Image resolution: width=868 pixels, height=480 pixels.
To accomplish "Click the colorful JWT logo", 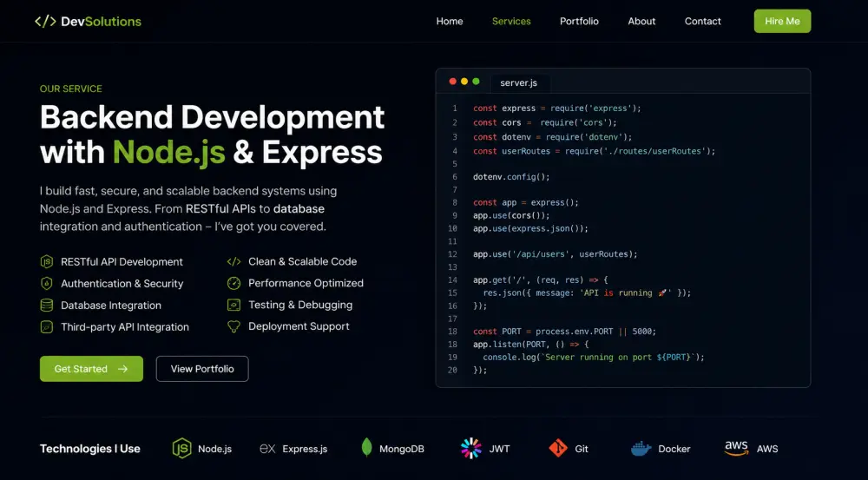I will (471, 449).
